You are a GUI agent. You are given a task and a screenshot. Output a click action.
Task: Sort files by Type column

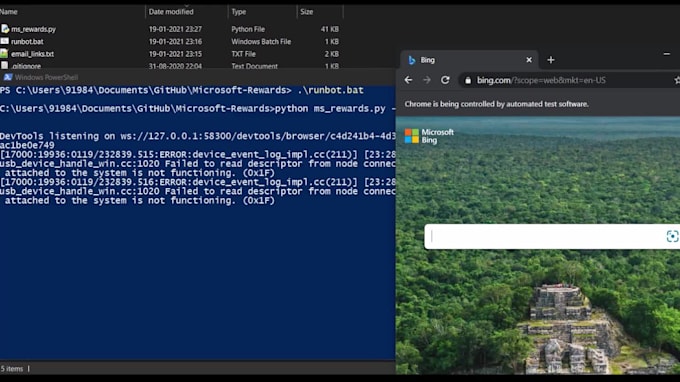point(239,12)
